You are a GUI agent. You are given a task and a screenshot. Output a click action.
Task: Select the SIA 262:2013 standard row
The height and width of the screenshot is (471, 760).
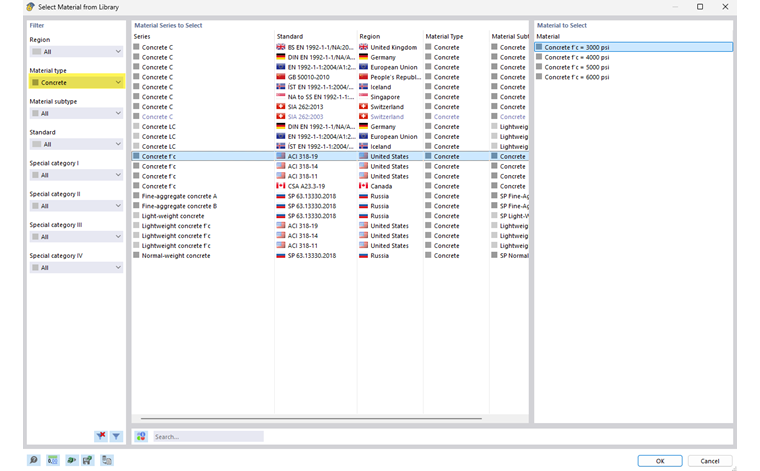click(x=330, y=107)
